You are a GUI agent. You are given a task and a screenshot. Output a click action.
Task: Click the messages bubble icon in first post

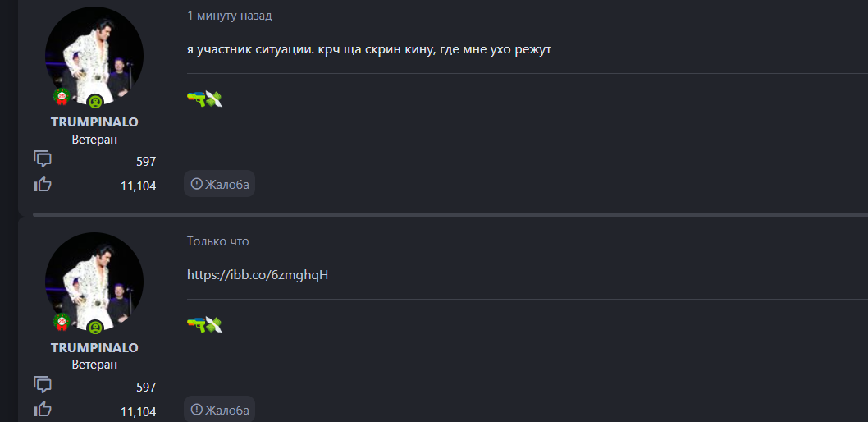(x=43, y=158)
